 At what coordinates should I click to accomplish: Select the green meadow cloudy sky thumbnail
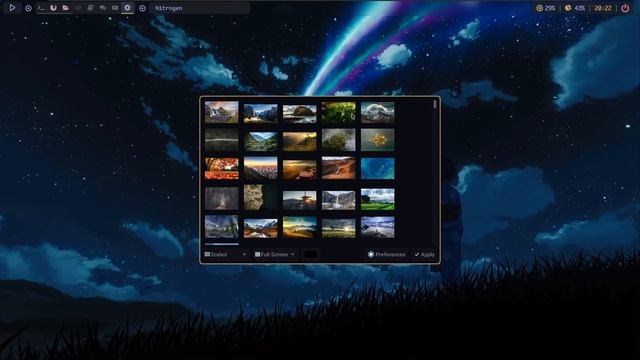click(378, 199)
